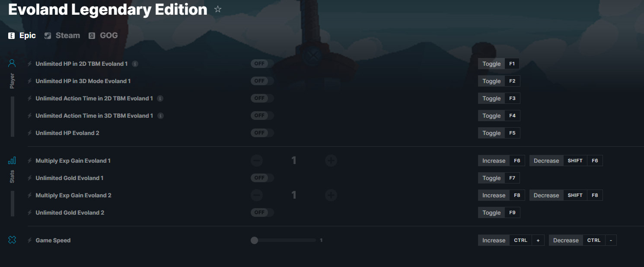Click Decrease SHIFT F6 hotkey button

tap(566, 161)
